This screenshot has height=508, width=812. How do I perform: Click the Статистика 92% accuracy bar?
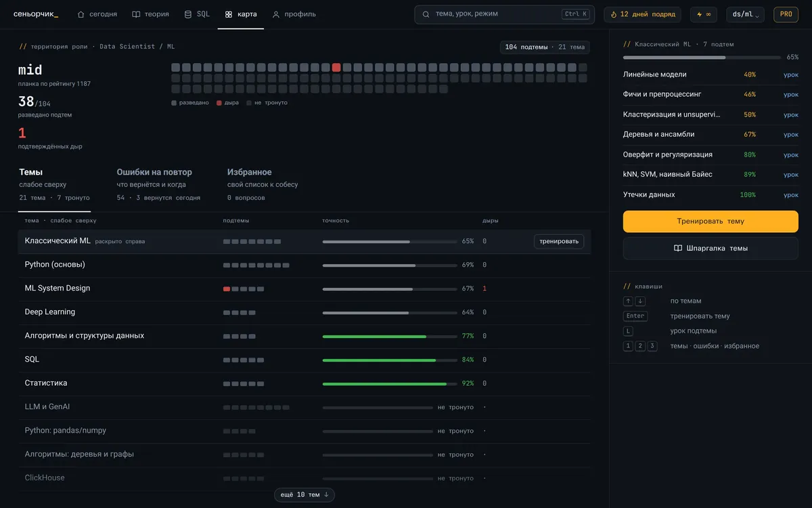390,384
